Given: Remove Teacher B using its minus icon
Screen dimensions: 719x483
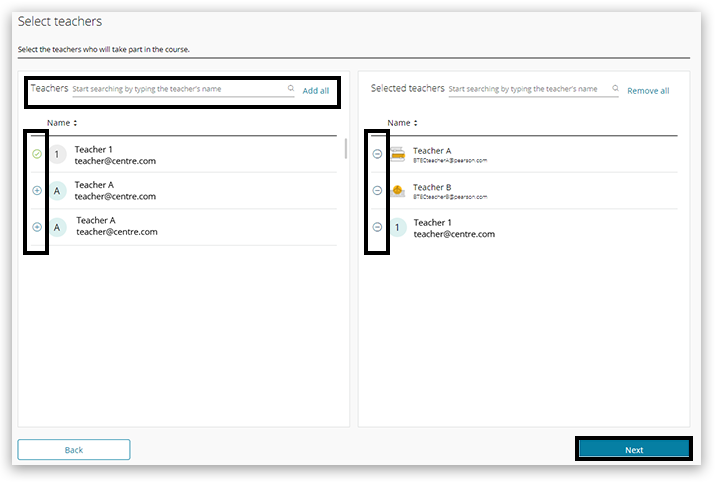Looking at the screenshot, I should pyautogui.click(x=377, y=190).
